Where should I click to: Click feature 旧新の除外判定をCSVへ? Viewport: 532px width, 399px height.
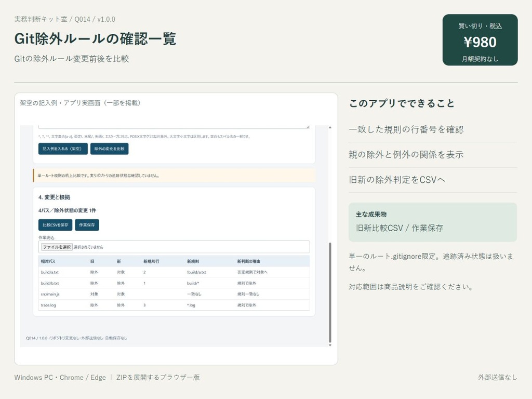[x=397, y=179]
